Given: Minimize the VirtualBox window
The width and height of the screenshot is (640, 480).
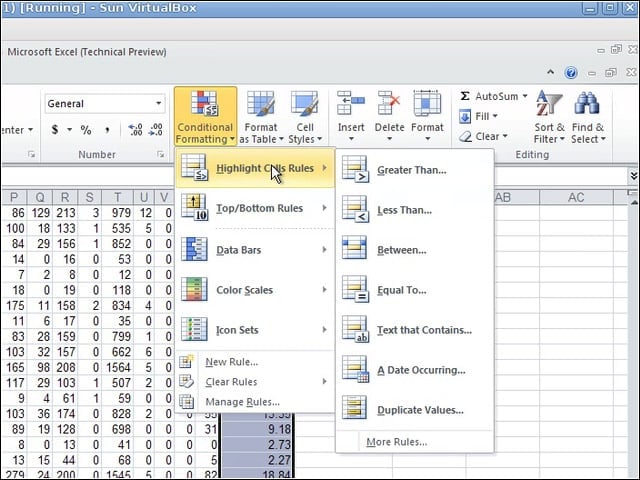Looking at the screenshot, I should (590, 8).
